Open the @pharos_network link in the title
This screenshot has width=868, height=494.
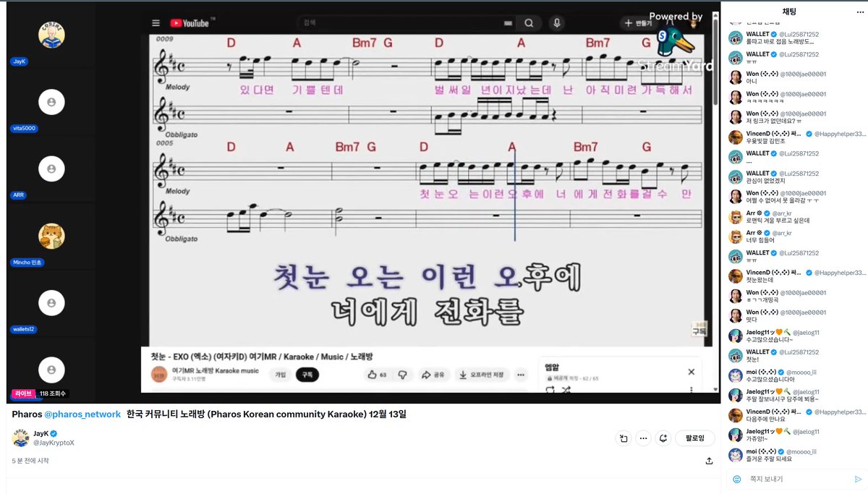(x=82, y=414)
